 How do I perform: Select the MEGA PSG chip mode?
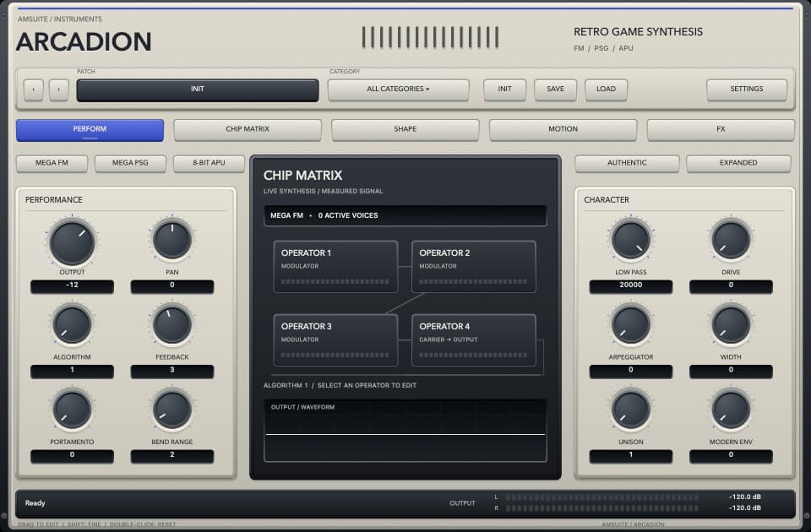click(130, 163)
